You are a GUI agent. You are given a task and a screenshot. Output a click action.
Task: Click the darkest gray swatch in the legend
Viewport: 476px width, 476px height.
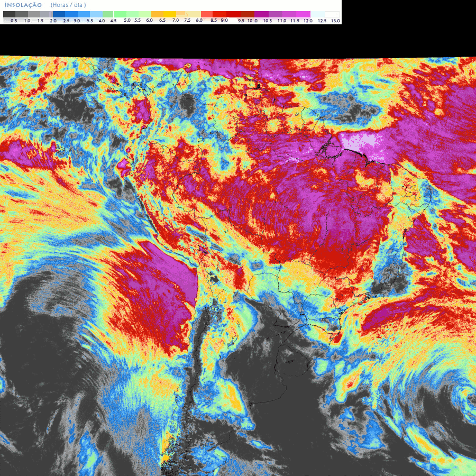[9, 14]
